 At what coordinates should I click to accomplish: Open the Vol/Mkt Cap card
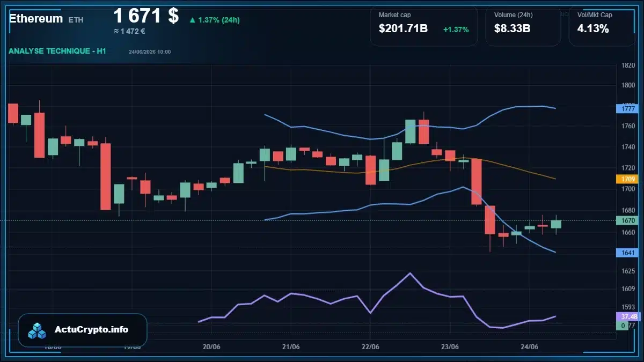(602, 26)
